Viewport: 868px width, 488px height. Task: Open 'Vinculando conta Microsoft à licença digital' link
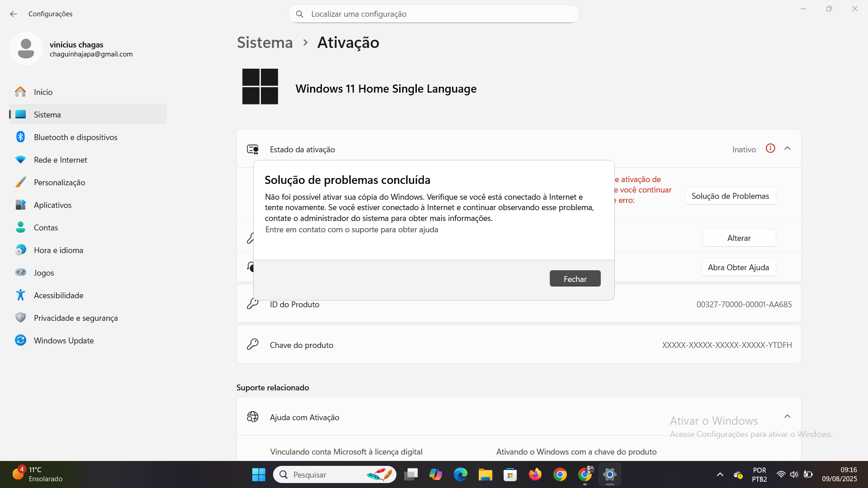tap(346, 452)
